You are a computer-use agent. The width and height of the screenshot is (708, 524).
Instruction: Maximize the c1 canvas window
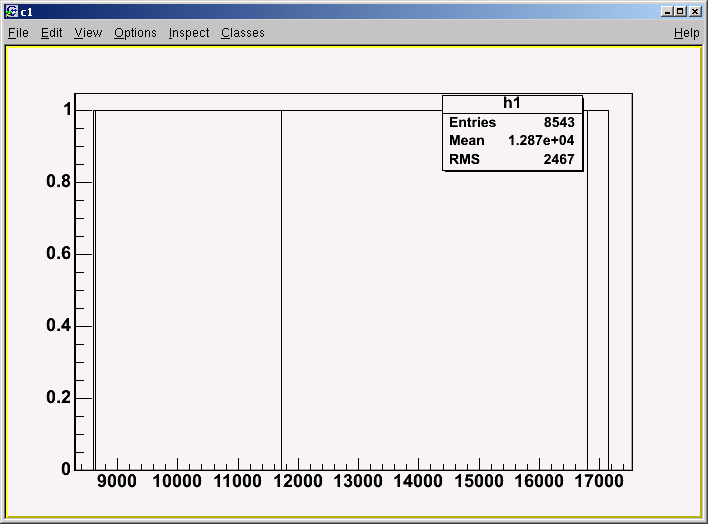(x=680, y=11)
